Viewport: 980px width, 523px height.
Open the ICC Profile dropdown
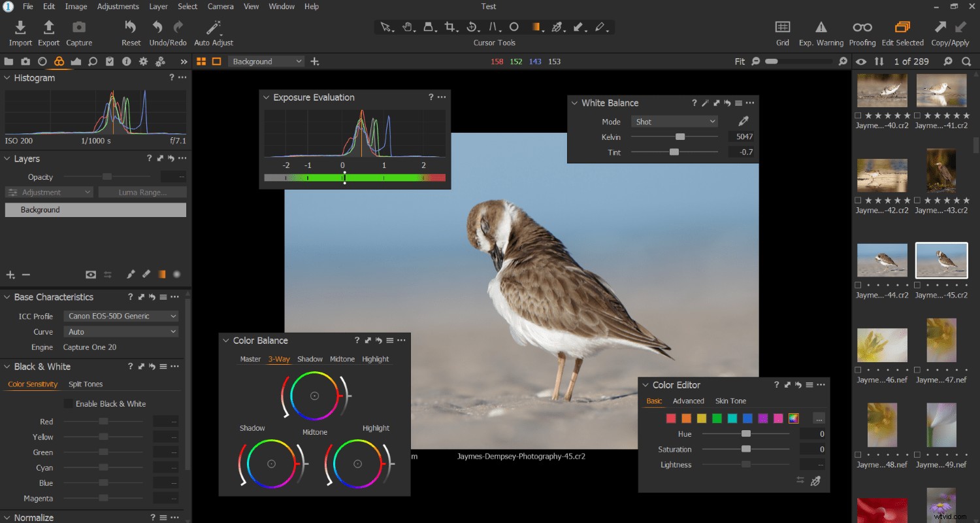(x=121, y=316)
